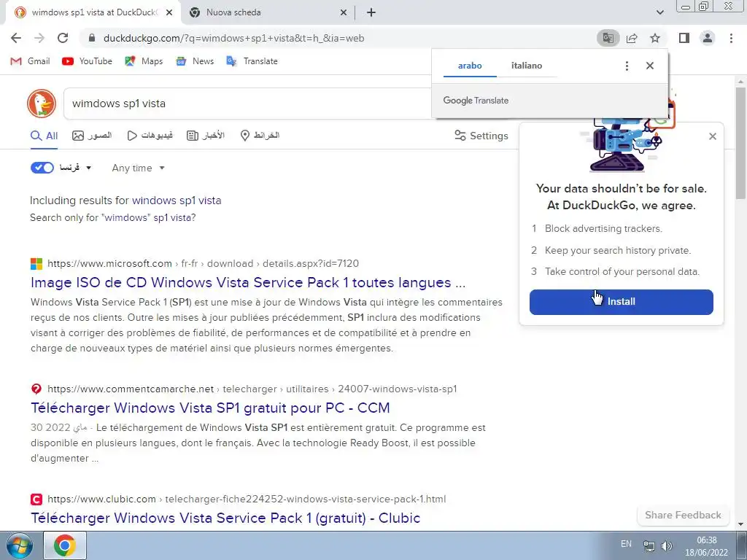The height and width of the screenshot is (560, 747).
Task: Open the Chrome profile avatar menu
Action: 708,38
